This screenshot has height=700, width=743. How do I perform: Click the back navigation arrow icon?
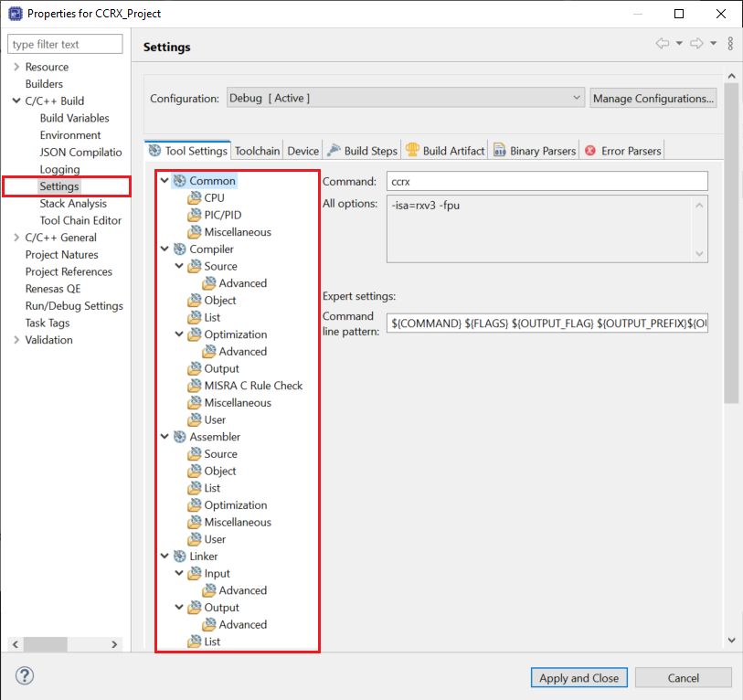663,44
